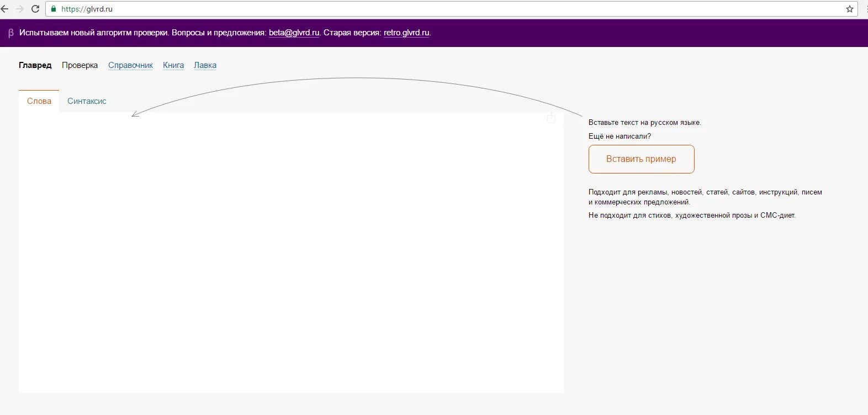Go to the Лавка shop link
This screenshot has width=868, height=415.
(x=205, y=65)
